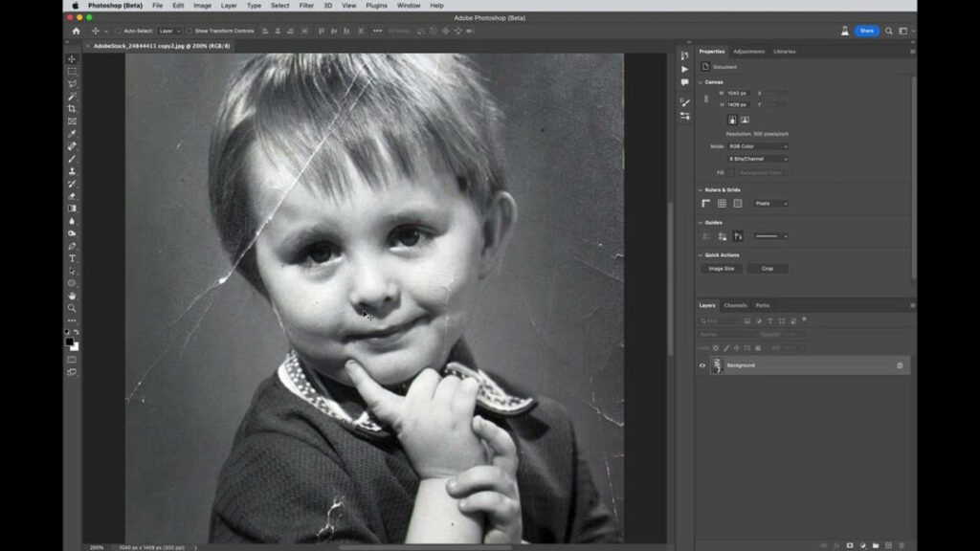Image resolution: width=980 pixels, height=551 pixels.
Task: Open the Pixels ruler units dropdown
Action: coord(770,204)
